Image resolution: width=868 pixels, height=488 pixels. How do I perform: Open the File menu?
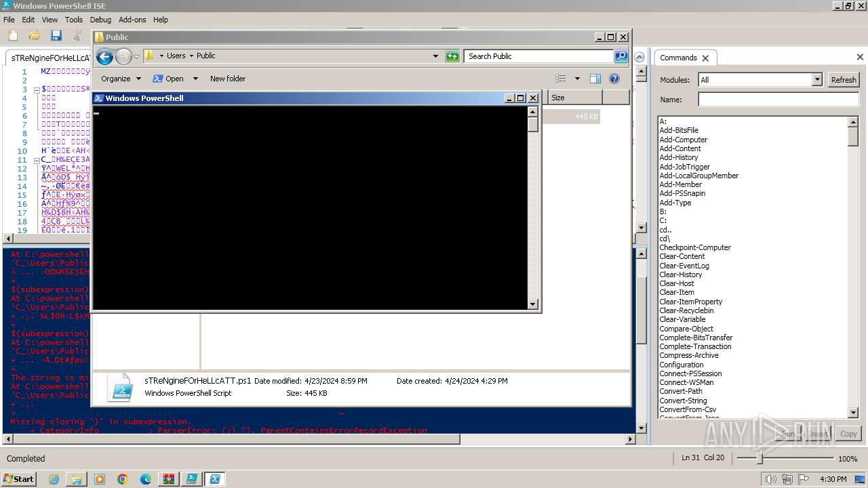(9, 20)
